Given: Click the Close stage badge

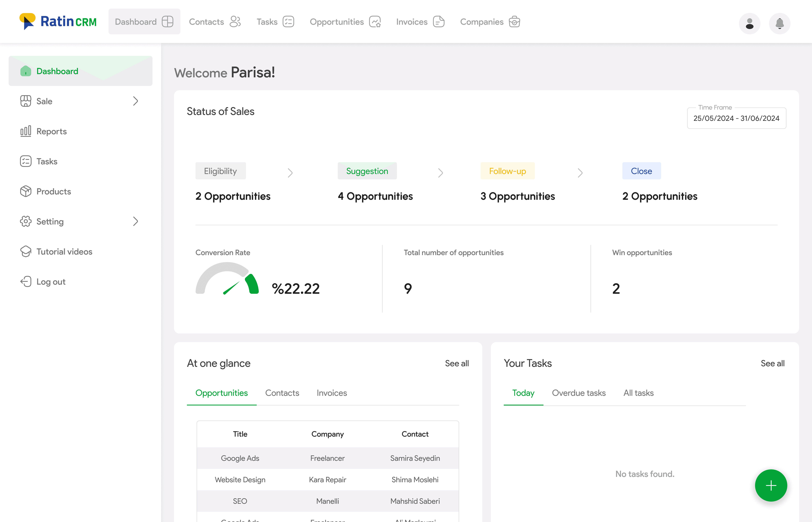Looking at the screenshot, I should click(x=641, y=171).
